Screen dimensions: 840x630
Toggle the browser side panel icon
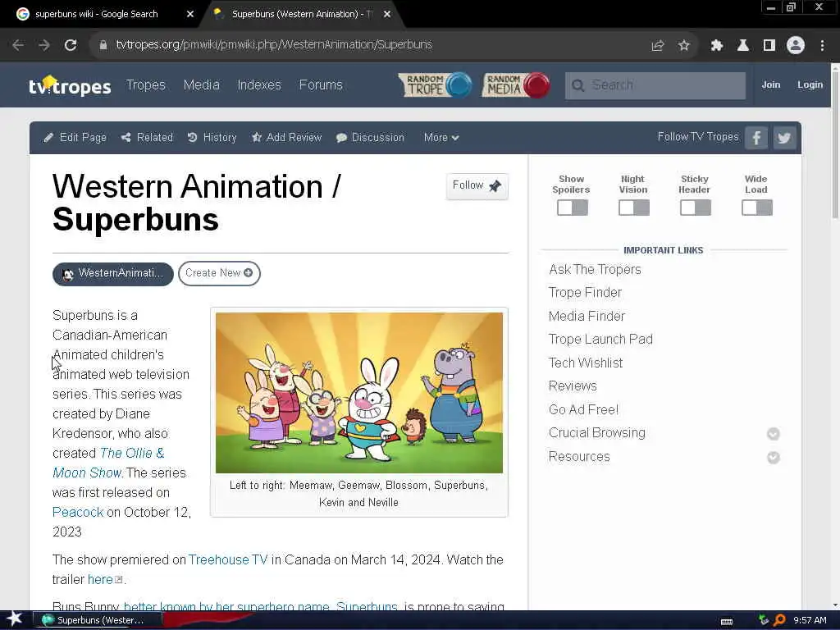pyautogui.click(x=769, y=46)
